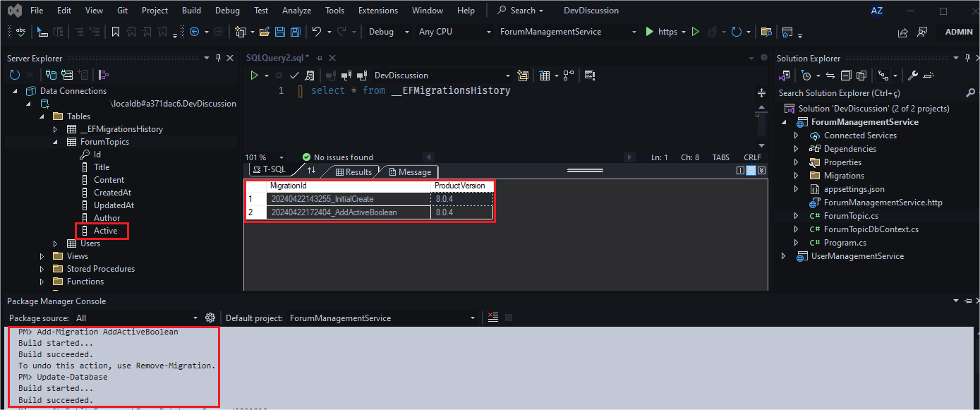Open the Debug configuration dropdown
This screenshot has height=410, width=980.
[388, 32]
